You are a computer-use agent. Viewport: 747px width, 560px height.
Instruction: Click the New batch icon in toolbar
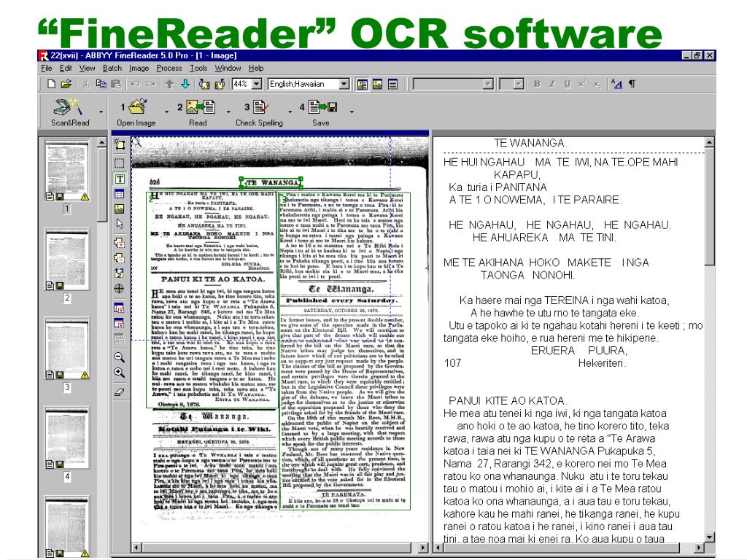[x=51, y=85]
